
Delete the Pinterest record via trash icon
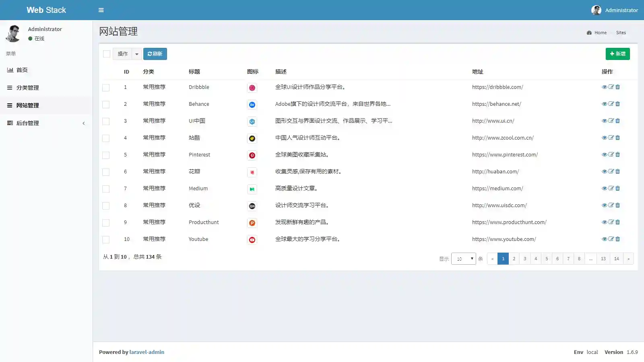tap(618, 154)
